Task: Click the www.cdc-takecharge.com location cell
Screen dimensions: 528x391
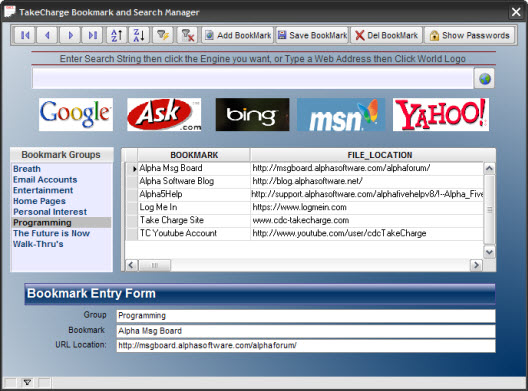Action: coord(367,220)
